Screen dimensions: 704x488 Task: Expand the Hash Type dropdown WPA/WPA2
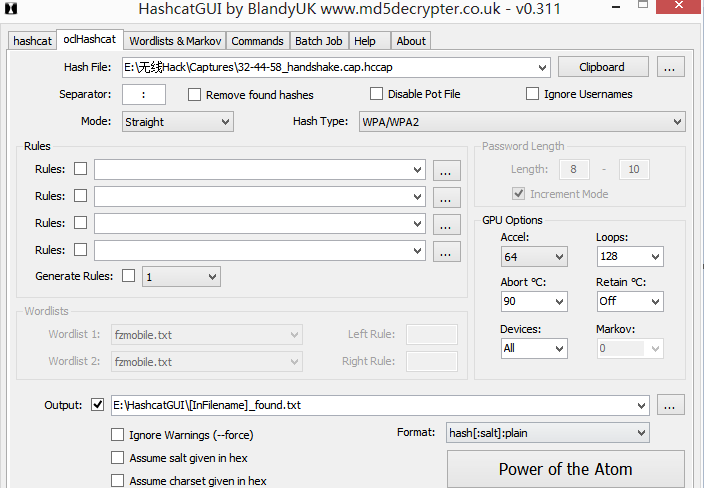[x=522, y=122]
